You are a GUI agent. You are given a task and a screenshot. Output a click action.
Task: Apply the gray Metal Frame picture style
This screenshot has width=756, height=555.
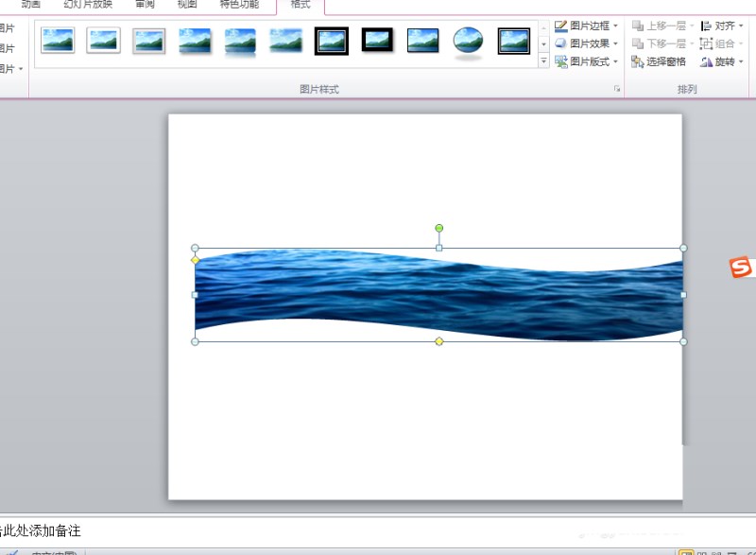point(149,41)
